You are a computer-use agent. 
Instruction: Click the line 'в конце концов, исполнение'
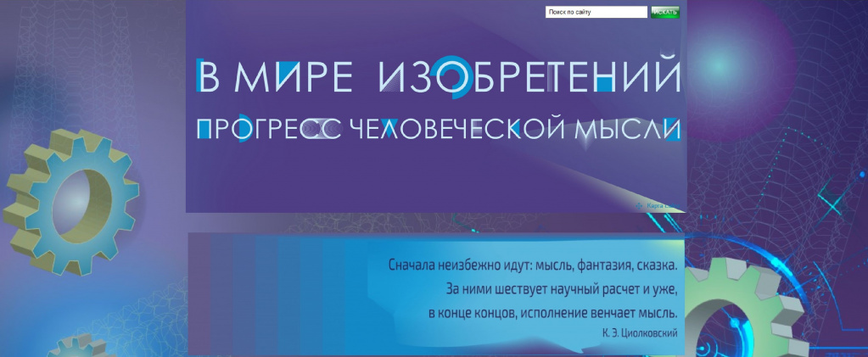tap(553, 313)
